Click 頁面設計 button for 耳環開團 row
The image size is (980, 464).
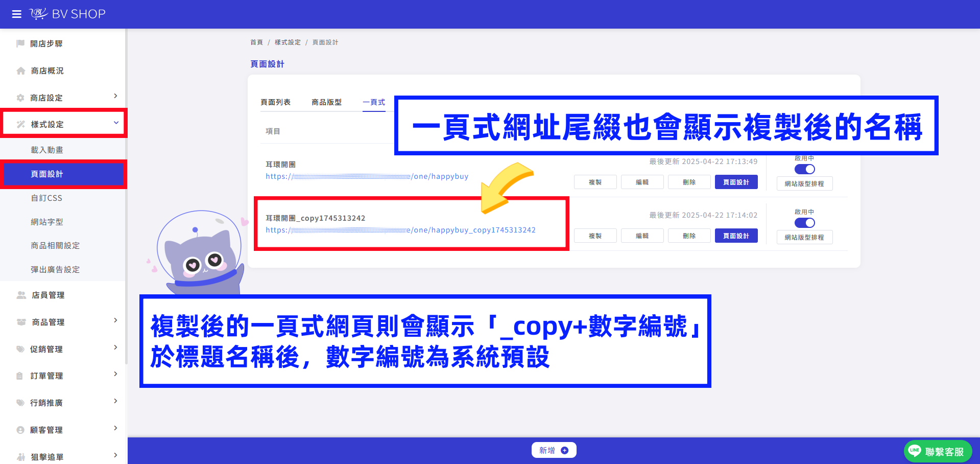click(736, 182)
